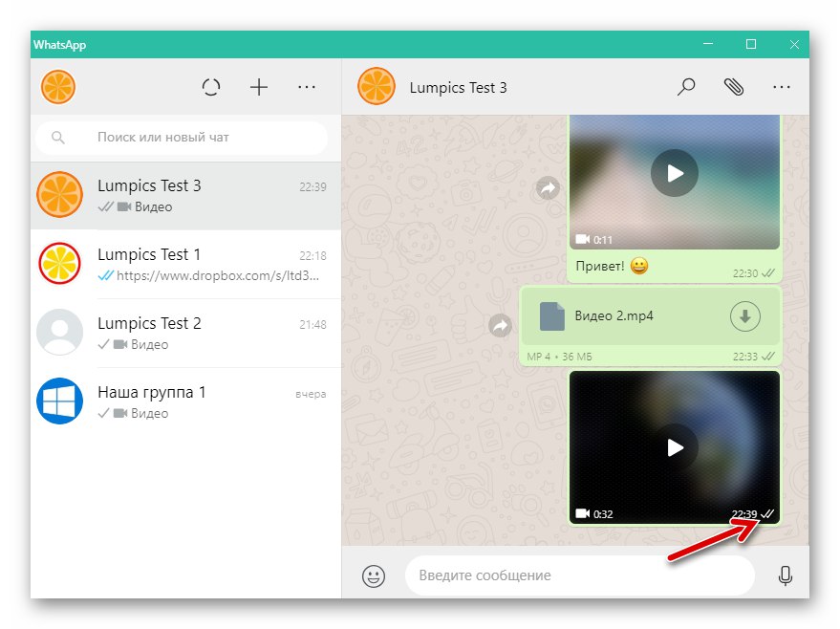Play the 0:11 video
Screen dimensions: 840x629
pyautogui.click(x=675, y=173)
